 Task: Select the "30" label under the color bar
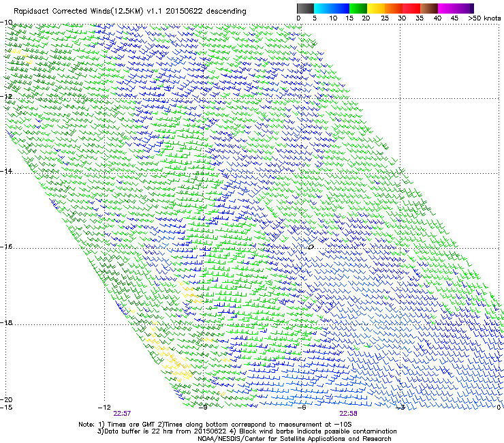[402, 18]
